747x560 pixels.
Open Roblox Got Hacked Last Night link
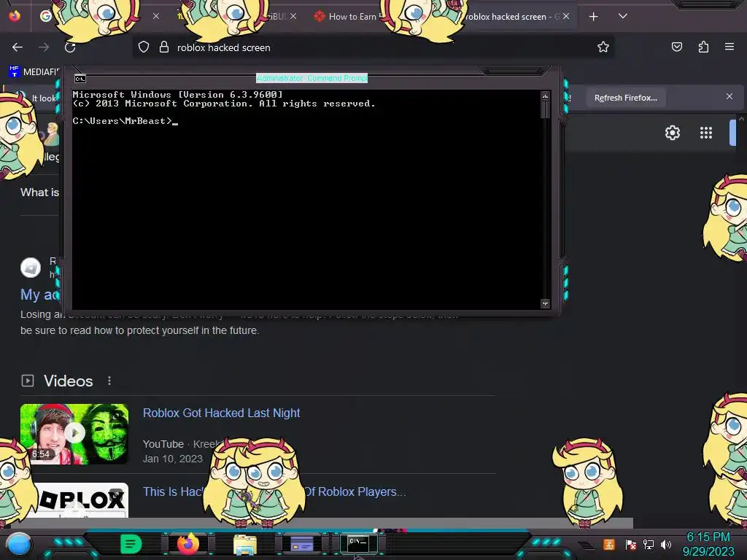coord(222,413)
